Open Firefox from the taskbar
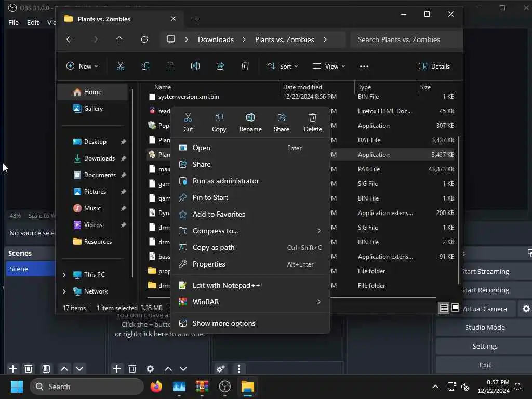532x399 pixels. coord(156,387)
